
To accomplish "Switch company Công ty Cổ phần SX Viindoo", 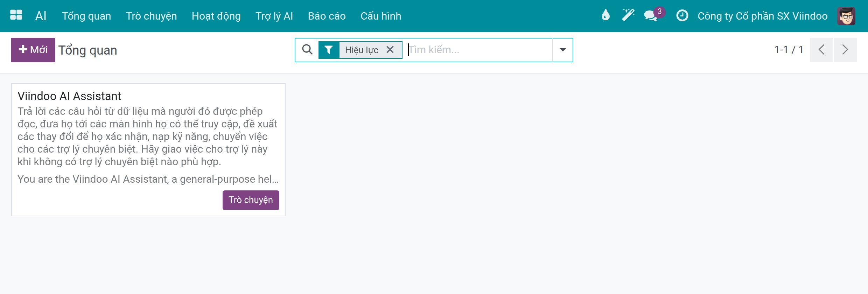I will [x=763, y=16].
